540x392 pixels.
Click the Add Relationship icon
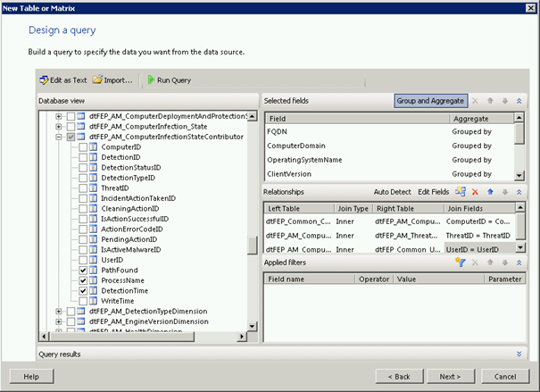461,192
